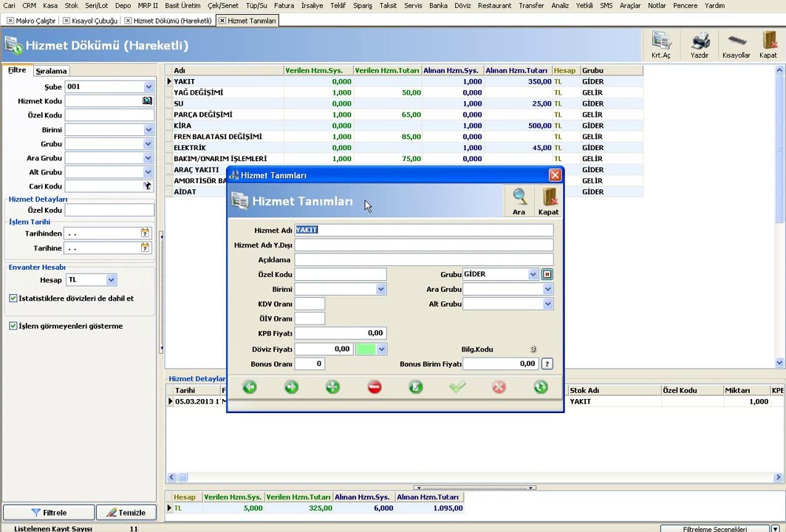Click the Krt.Aç toolbar icon
The height and width of the screenshot is (532, 786).
point(660,45)
